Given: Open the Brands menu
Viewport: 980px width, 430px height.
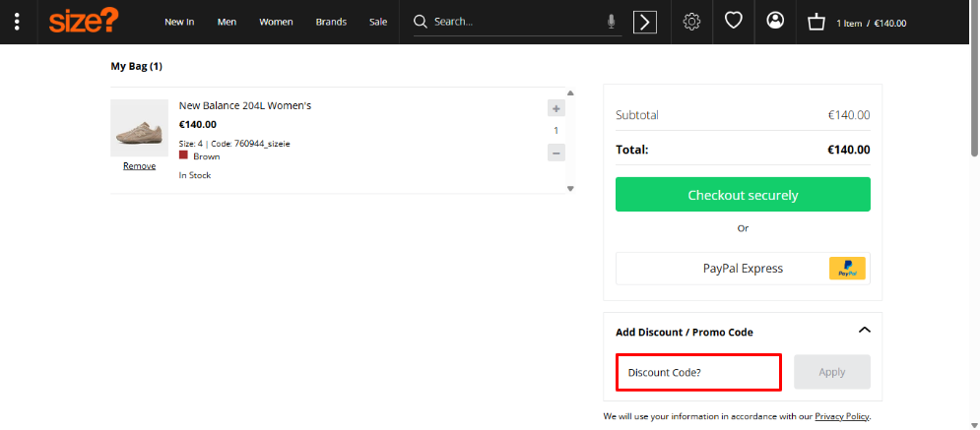Looking at the screenshot, I should 331,22.
